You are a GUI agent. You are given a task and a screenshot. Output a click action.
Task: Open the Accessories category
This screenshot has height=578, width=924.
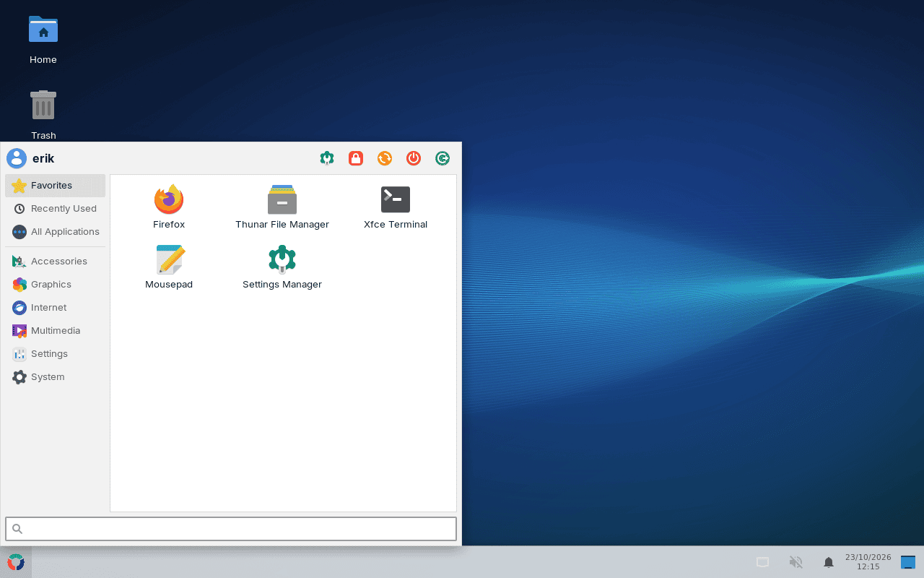point(55,262)
